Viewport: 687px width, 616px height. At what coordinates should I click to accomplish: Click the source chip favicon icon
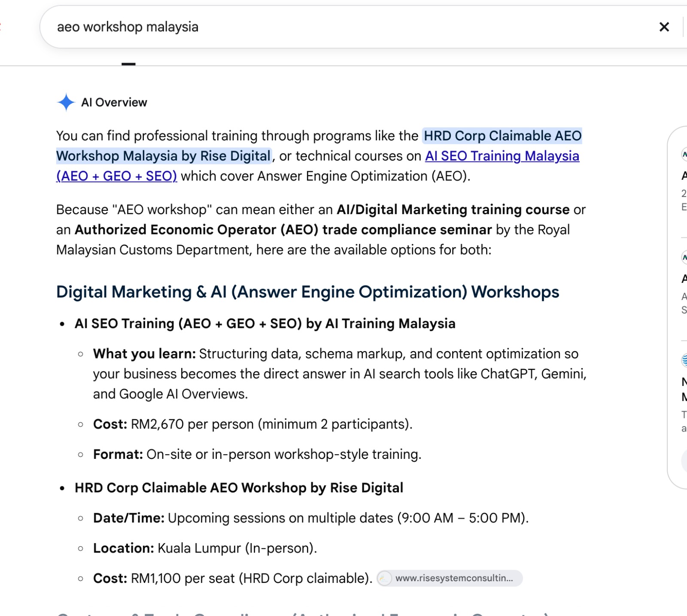[384, 578]
